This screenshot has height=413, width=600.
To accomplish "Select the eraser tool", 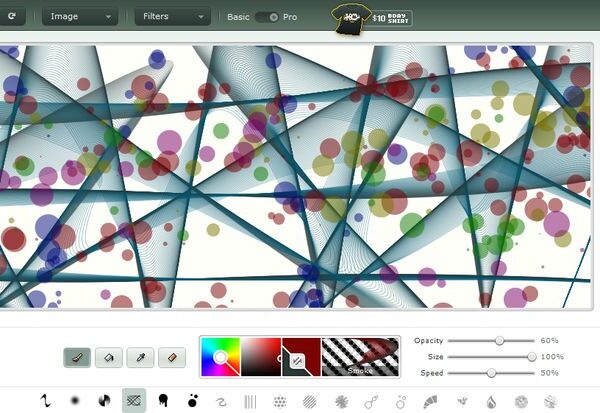I will click(x=172, y=356).
